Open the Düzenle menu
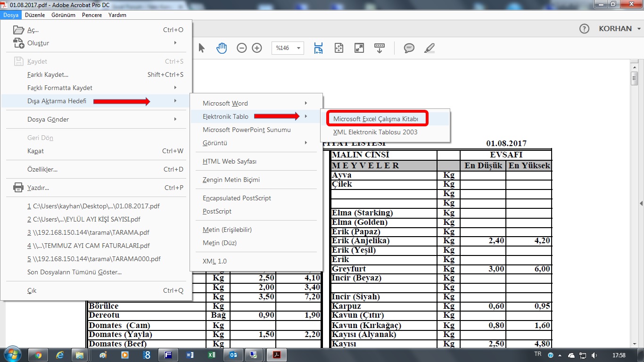Viewport: 644px width, 362px height. coord(35,15)
